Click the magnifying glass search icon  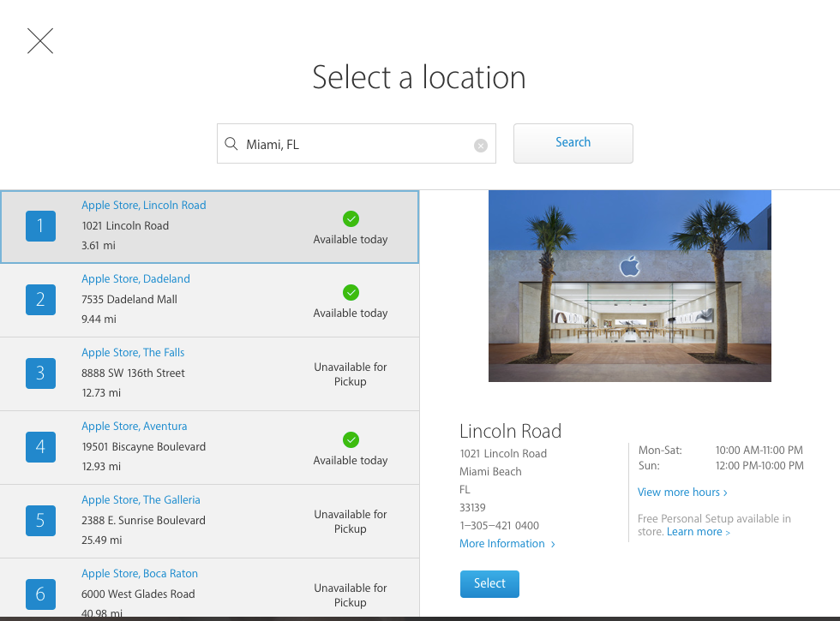(231, 144)
